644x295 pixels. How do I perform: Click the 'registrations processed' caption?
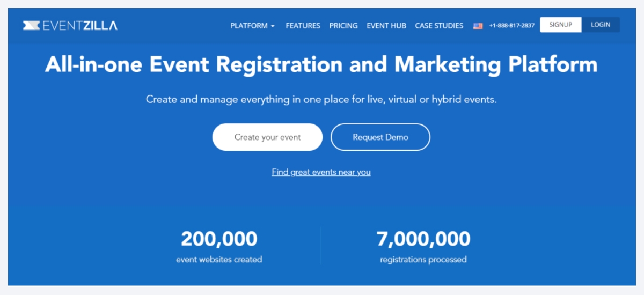pyautogui.click(x=423, y=260)
